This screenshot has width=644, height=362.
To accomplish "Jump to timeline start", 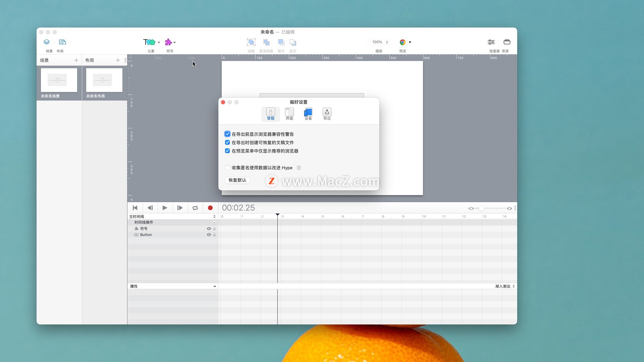I will click(135, 208).
